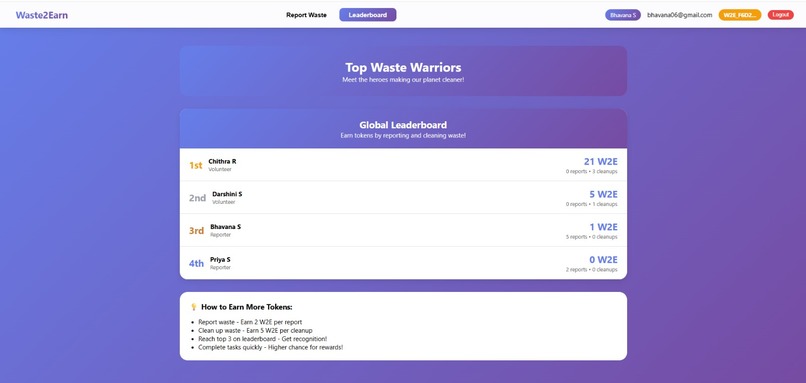Click the name Chithra R

point(222,161)
